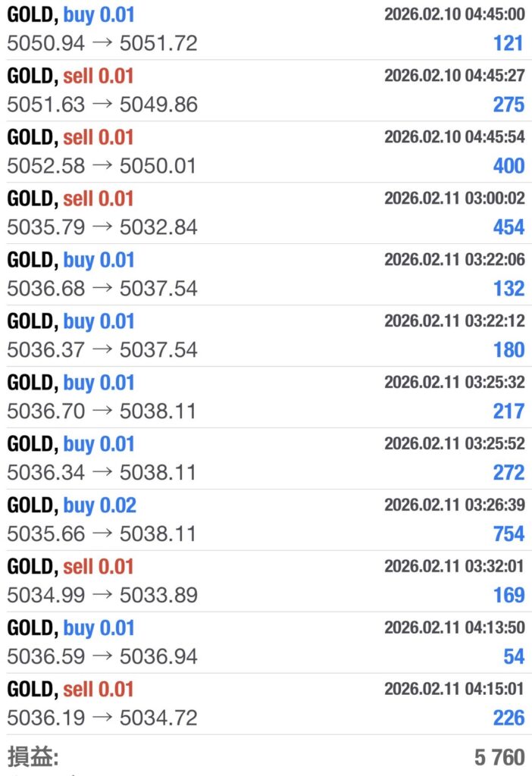The height and width of the screenshot is (776, 532).
Task: Select the timestamp 2026.02.11 03:22:06
Action: click(454, 260)
